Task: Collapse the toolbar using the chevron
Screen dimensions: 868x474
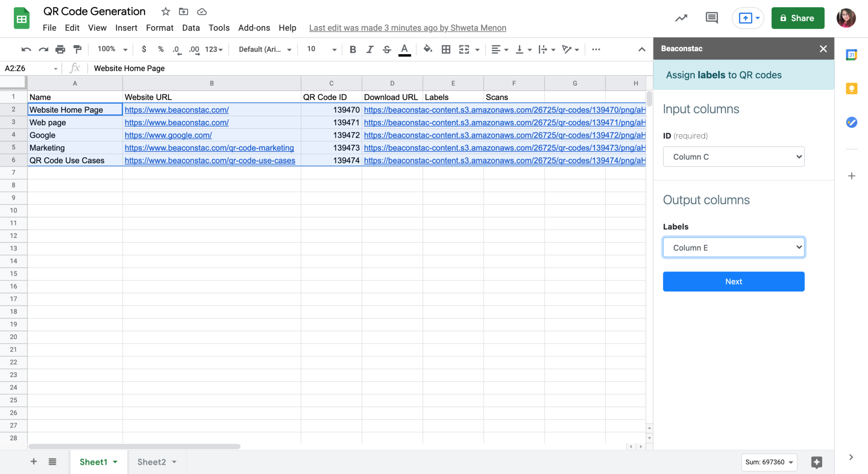Action: (x=641, y=49)
